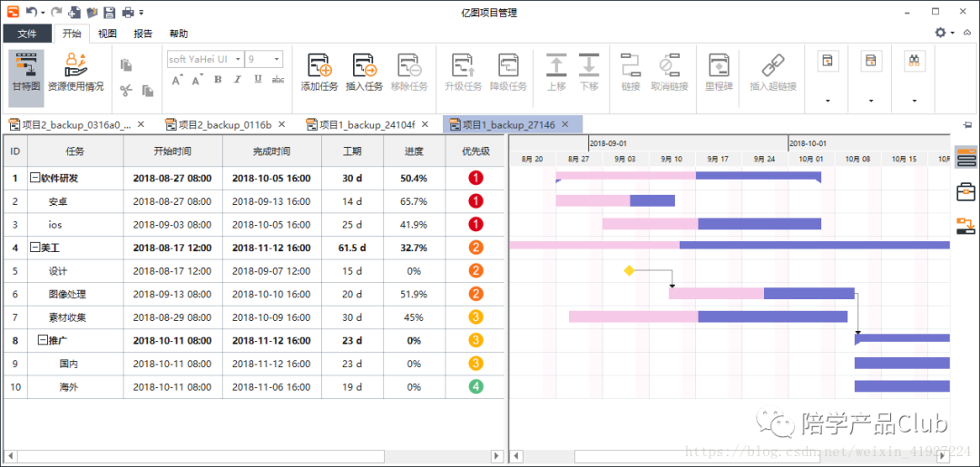
Task: Click the print icon in title bar
Action: pos(128,13)
